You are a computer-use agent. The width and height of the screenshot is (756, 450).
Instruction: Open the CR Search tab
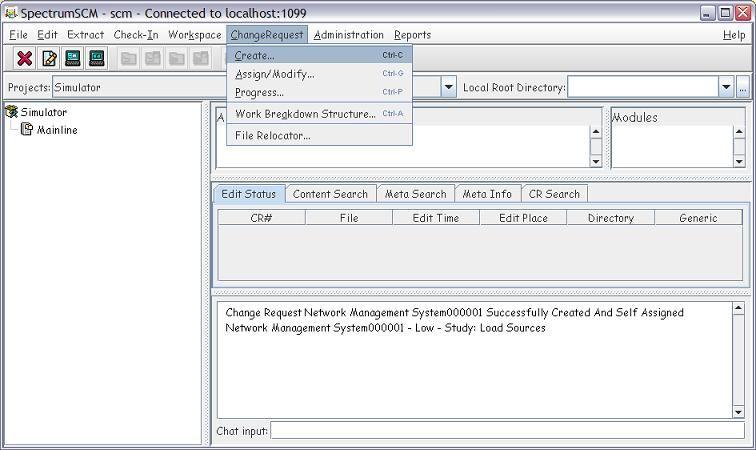click(553, 194)
